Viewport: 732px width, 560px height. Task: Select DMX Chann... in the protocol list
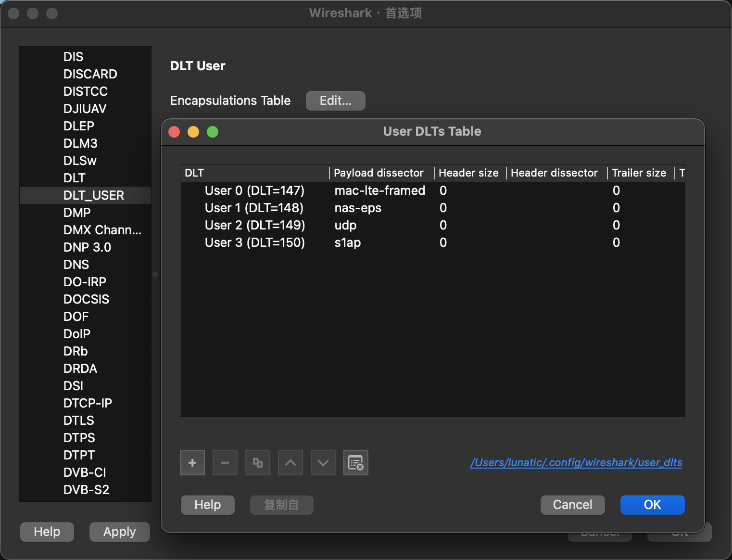(x=86, y=230)
